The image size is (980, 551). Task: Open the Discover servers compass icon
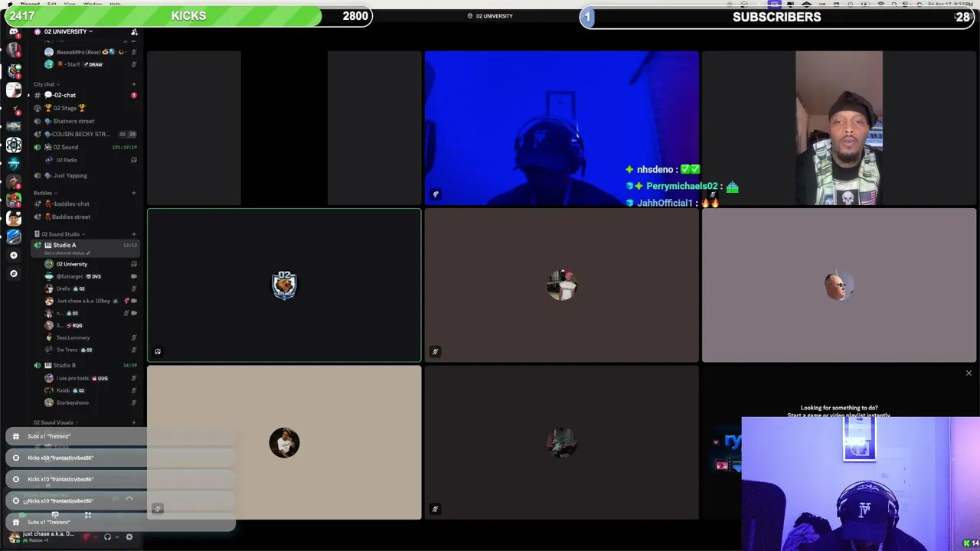(13, 273)
